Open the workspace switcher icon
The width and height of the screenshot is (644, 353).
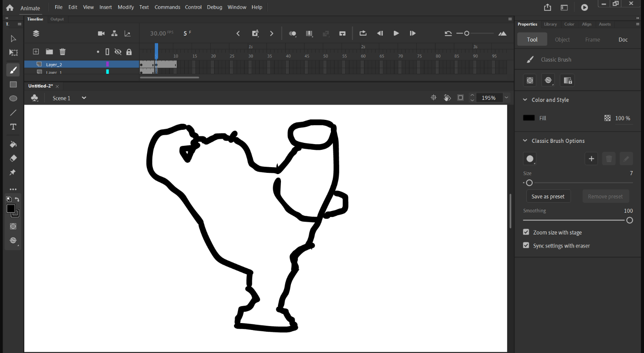tap(564, 7)
